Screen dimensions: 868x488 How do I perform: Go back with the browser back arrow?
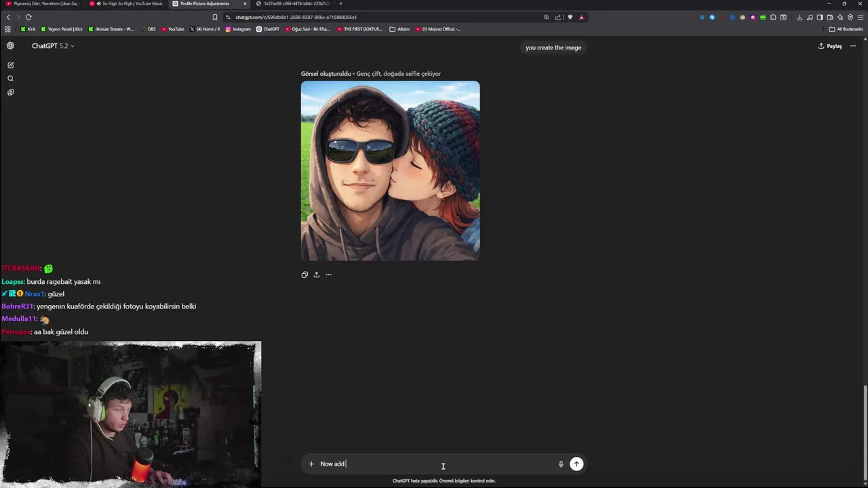pyautogui.click(x=8, y=17)
